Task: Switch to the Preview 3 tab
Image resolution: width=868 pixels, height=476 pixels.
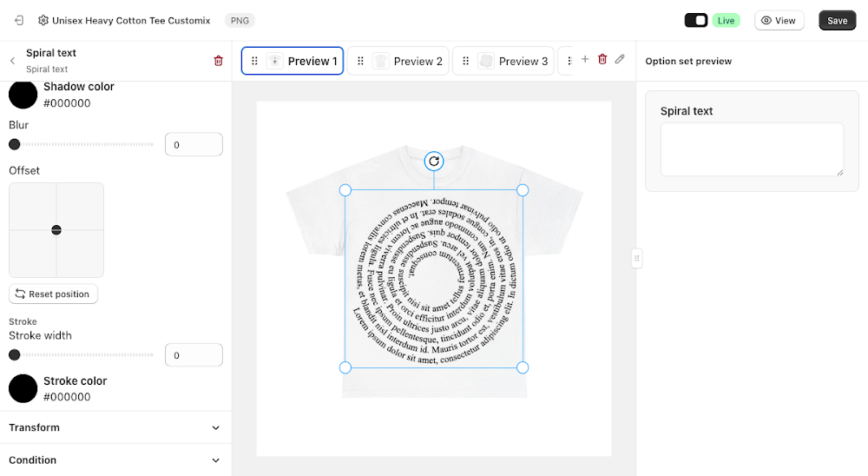Action: tap(503, 61)
